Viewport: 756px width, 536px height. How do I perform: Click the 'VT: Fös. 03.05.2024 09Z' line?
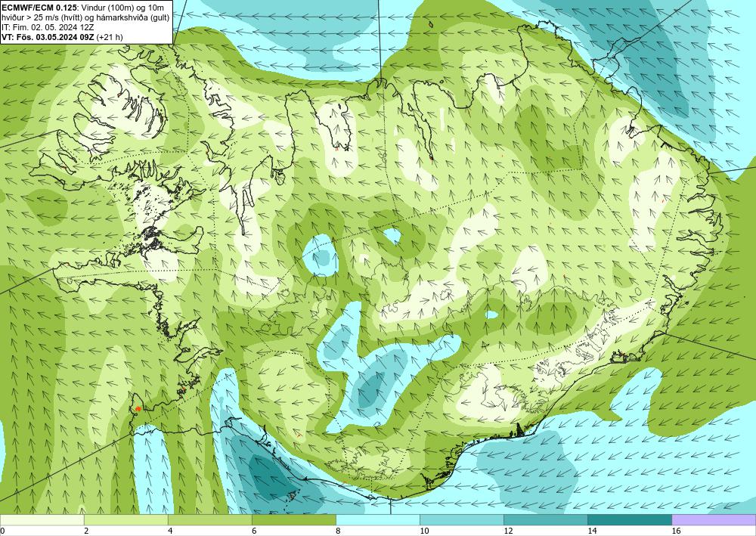[x=48, y=36]
